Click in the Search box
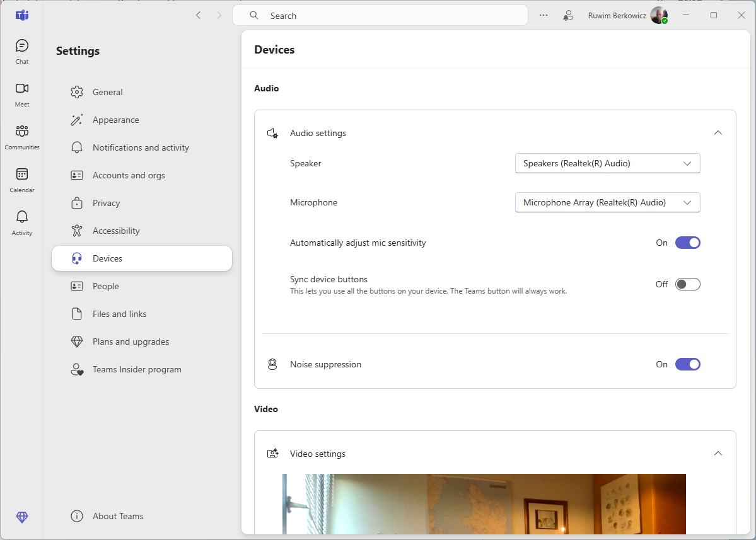Viewport: 756px width, 540px height. 380,15
